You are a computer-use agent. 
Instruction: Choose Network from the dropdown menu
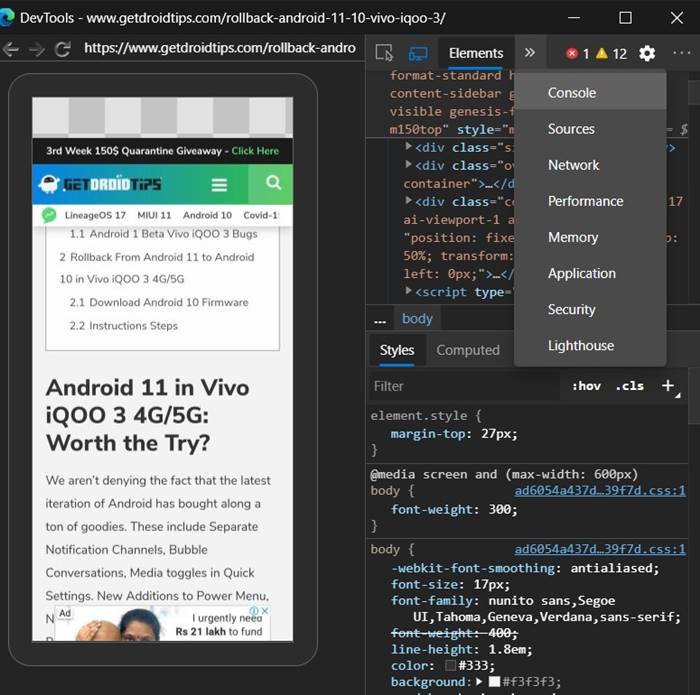click(590, 165)
